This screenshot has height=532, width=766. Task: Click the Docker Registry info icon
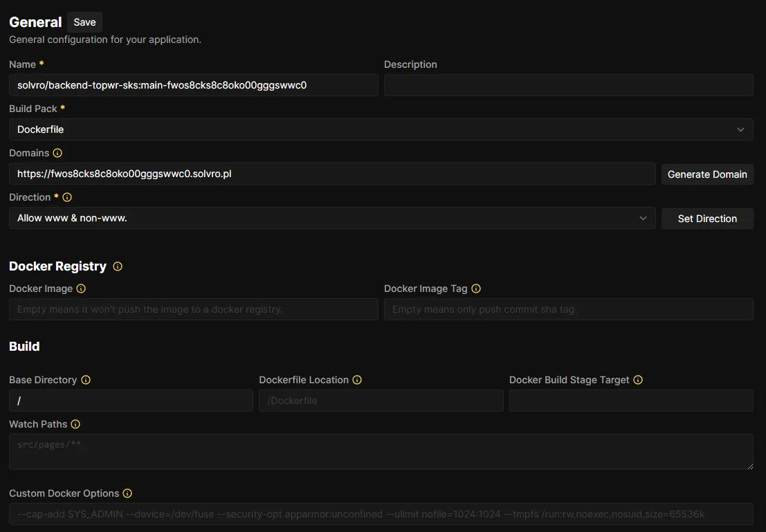tap(118, 266)
